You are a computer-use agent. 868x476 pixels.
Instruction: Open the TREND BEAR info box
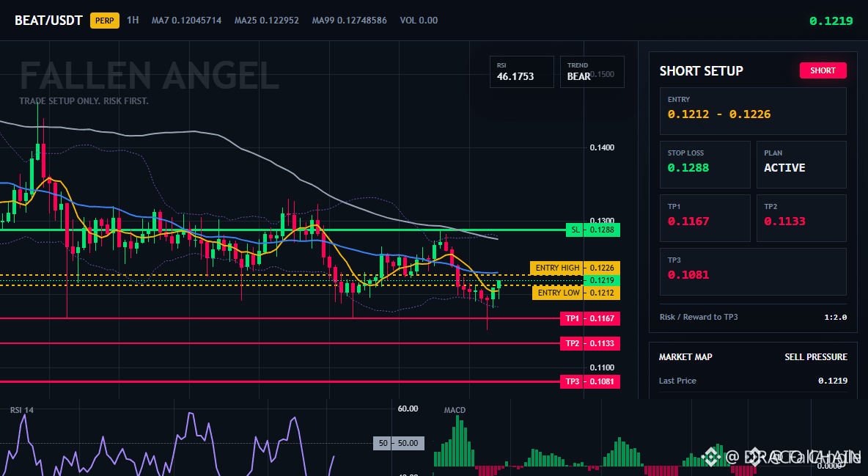(x=592, y=72)
